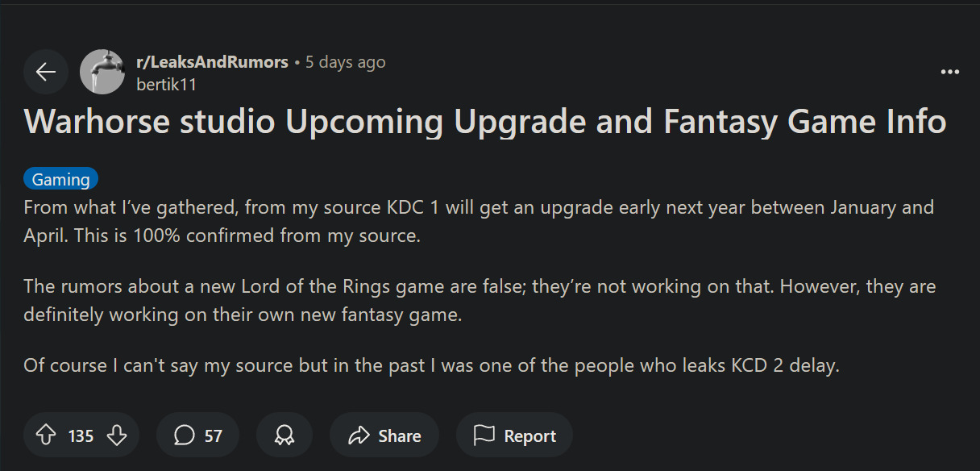The image size is (980, 471).
Task: Open the LeaksAndRumors faucet avatar
Action: point(102,73)
